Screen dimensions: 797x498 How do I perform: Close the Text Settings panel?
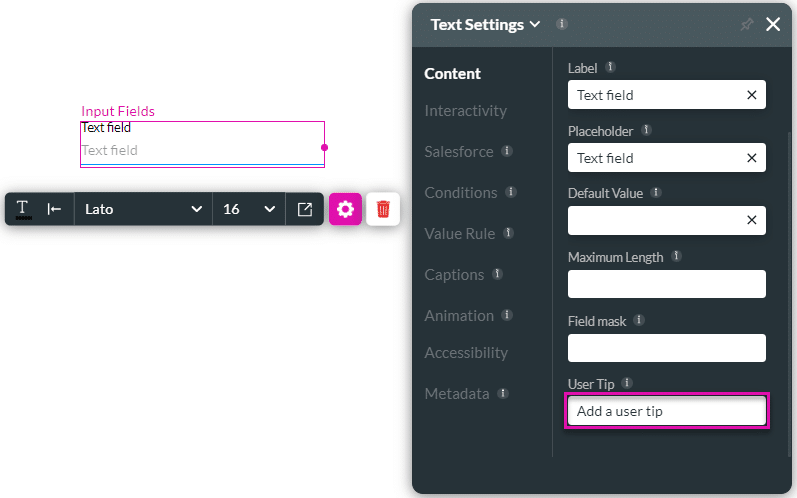[x=773, y=25]
